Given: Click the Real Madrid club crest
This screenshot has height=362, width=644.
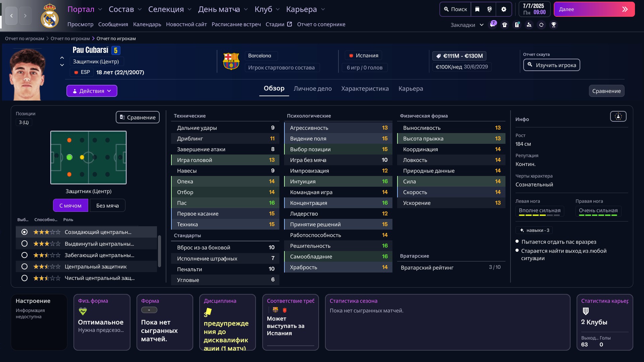Looking at the screenshot, I should pos(49,16).
